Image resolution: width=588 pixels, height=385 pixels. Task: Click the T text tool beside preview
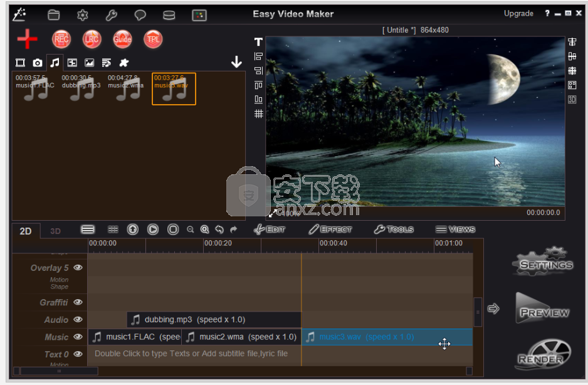point(258,42)
